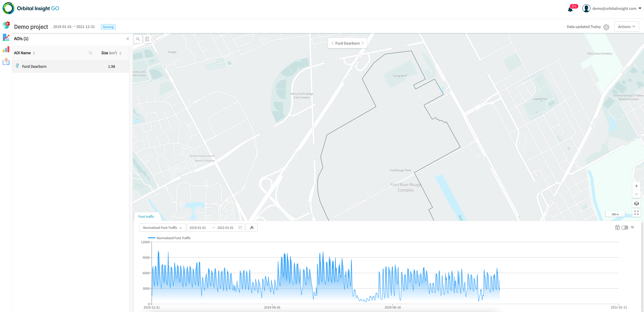644x312 pixels.
Task: Open the map layers icon
Action: coord(636,204)
